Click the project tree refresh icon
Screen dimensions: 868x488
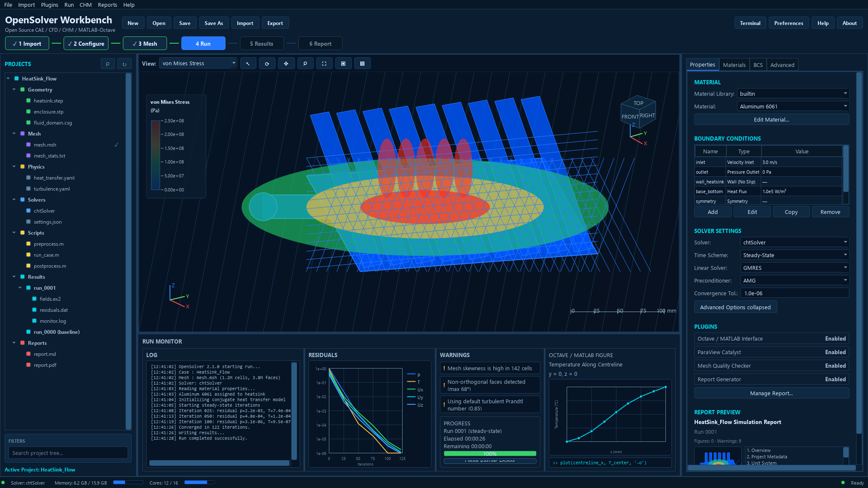click(x=124, y=64)
